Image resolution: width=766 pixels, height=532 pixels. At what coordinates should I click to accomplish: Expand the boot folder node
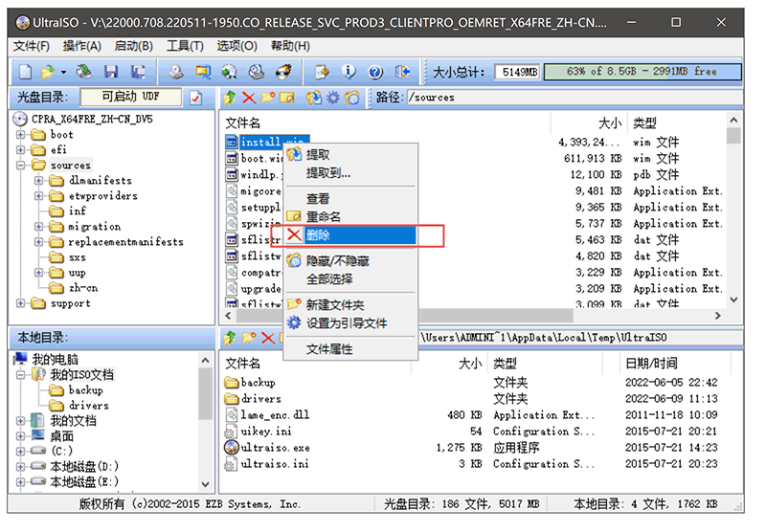tap(20, 134)
